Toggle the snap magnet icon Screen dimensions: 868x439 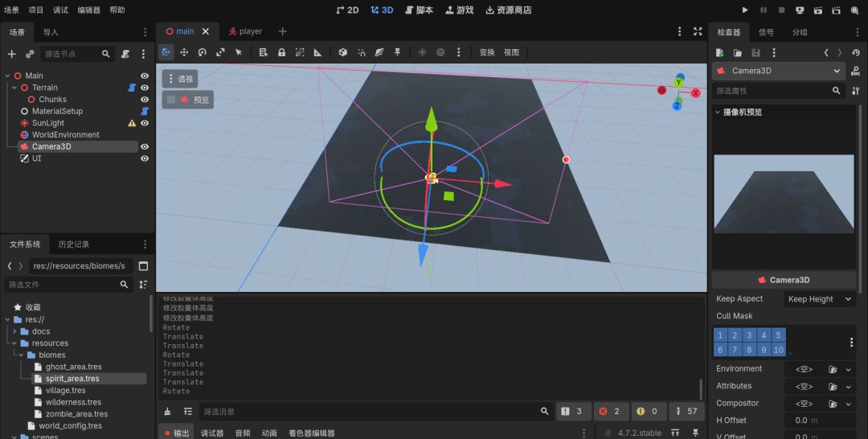pos(362,52)
